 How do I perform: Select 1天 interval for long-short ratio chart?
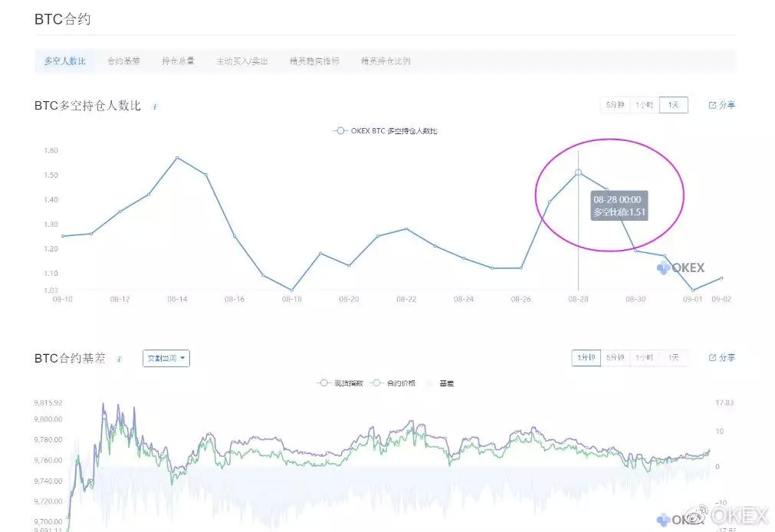[673, 105]
